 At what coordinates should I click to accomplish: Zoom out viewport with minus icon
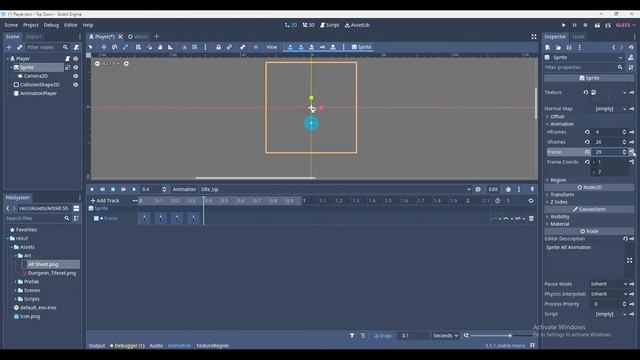tap(97, 64)
